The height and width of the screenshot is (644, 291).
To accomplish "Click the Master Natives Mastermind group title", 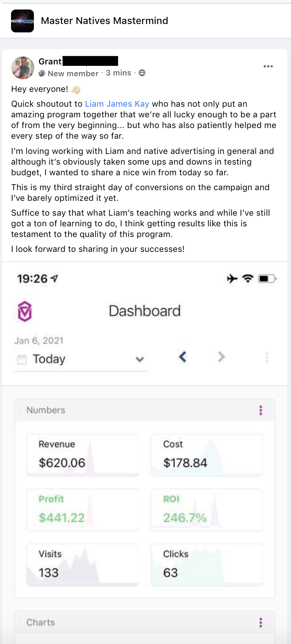I will pyautogui.click(x=104, y=21).
